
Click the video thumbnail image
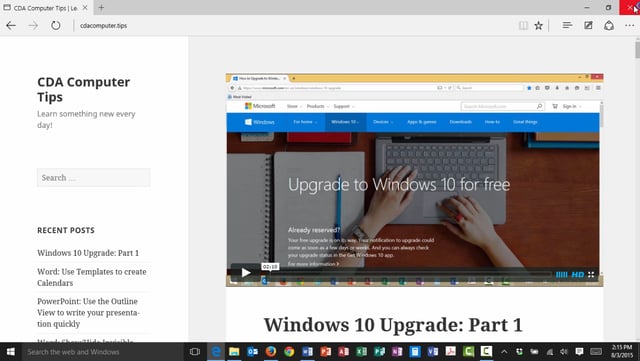coord(414,180)
